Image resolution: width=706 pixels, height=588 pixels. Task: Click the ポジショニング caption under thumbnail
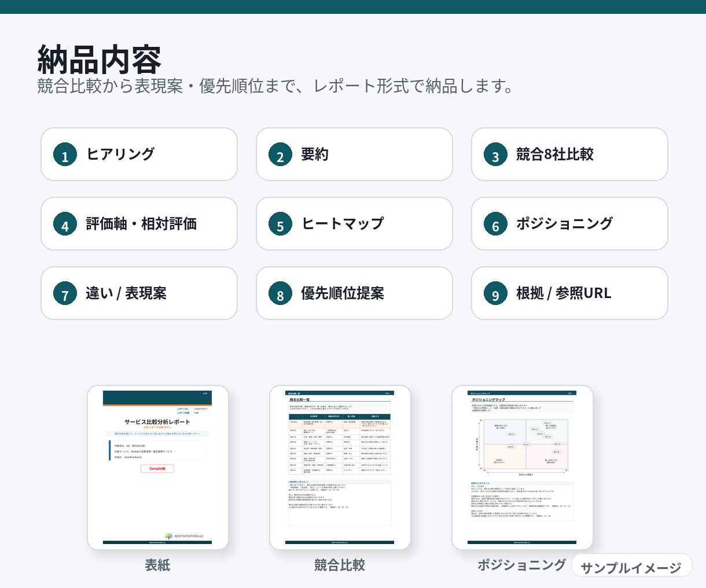pyautogui.click(x=521, y=565)
